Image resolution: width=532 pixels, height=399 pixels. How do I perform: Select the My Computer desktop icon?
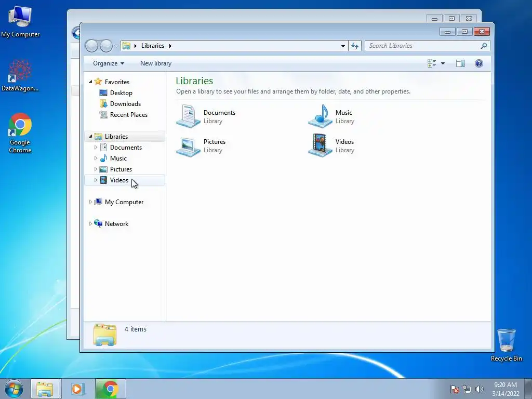(20, 21)
